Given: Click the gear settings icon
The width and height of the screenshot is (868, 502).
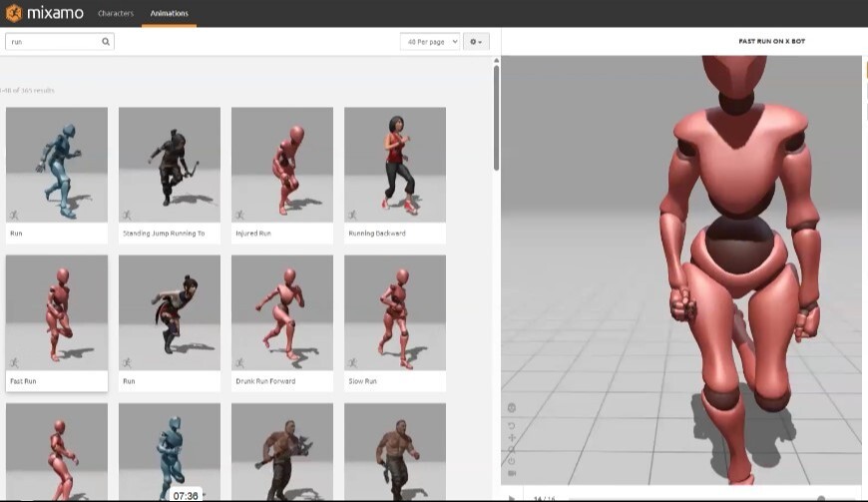Looking at the screenshot, I should 473,42.
